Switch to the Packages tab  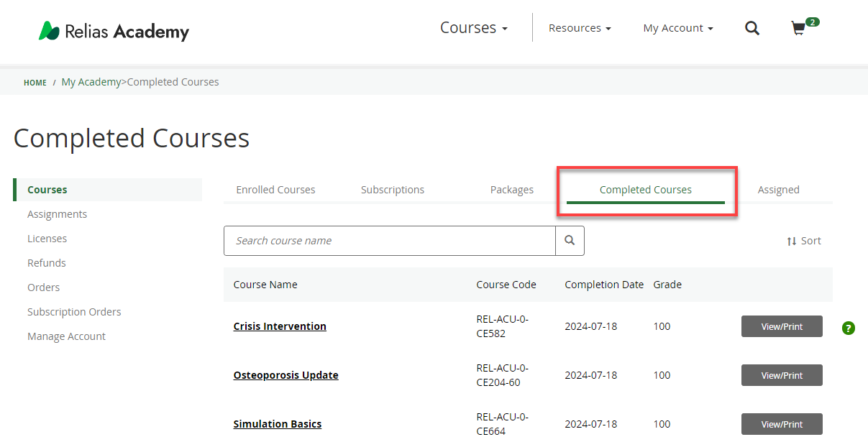coord(512,190)
